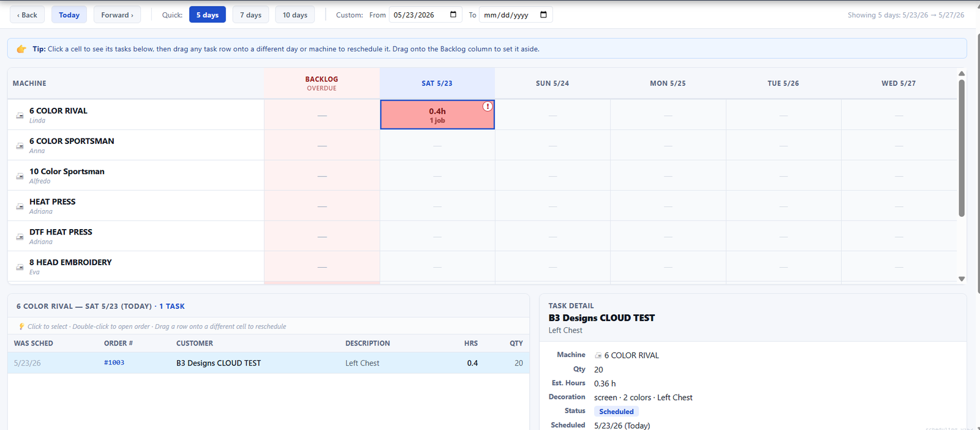Screen dimensions: 980x430
Task: Select the 5 days quick view
Action: [x=208, y=15]
